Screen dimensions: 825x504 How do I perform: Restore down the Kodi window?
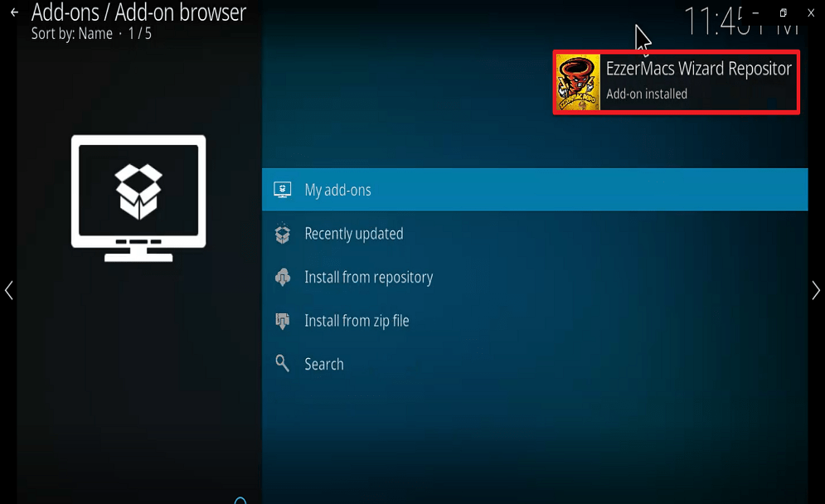[783, 12]
